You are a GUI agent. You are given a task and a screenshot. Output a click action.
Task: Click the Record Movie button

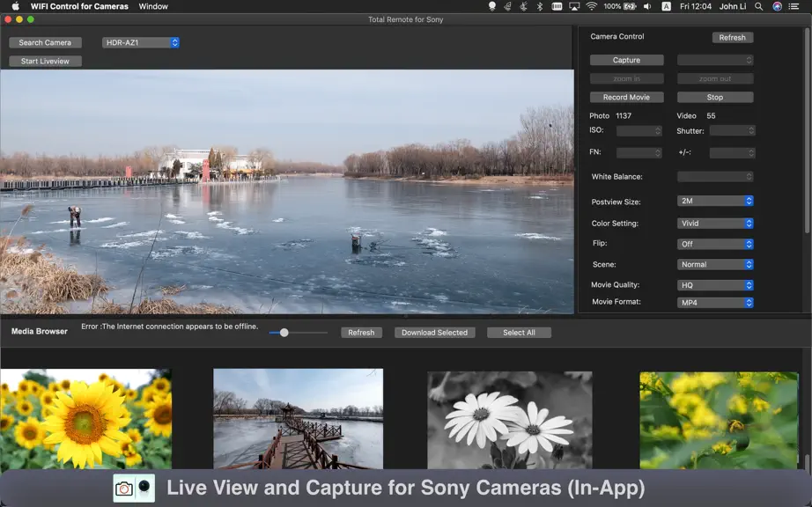(x=626, y=97)
